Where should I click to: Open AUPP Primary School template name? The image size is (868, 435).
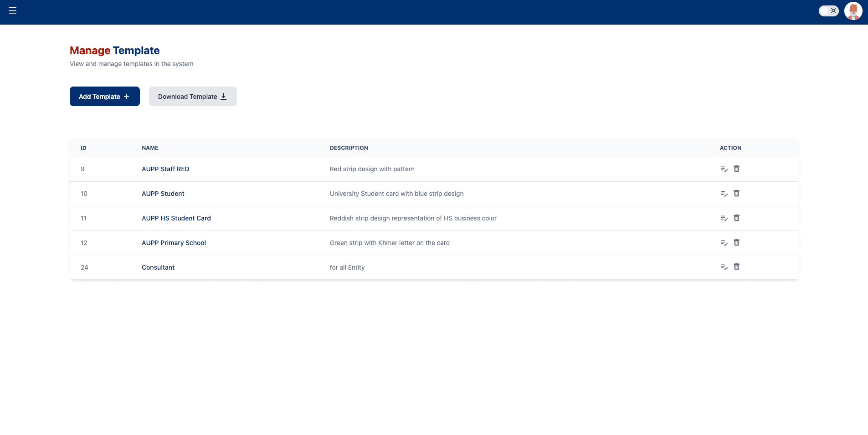coord(174,243)
